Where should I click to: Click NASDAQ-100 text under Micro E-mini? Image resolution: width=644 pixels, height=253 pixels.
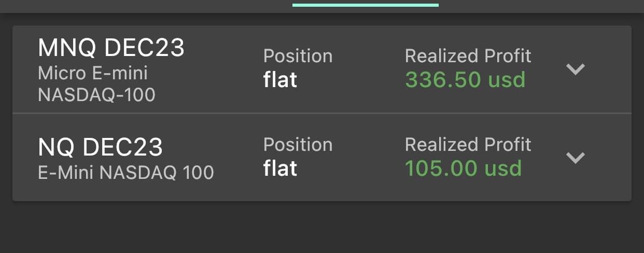(x=96, y=95)
